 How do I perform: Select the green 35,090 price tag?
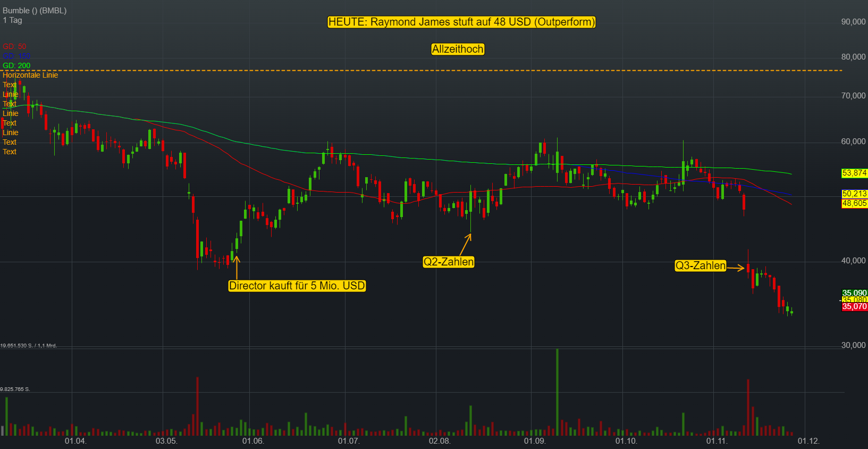(855, 293)
